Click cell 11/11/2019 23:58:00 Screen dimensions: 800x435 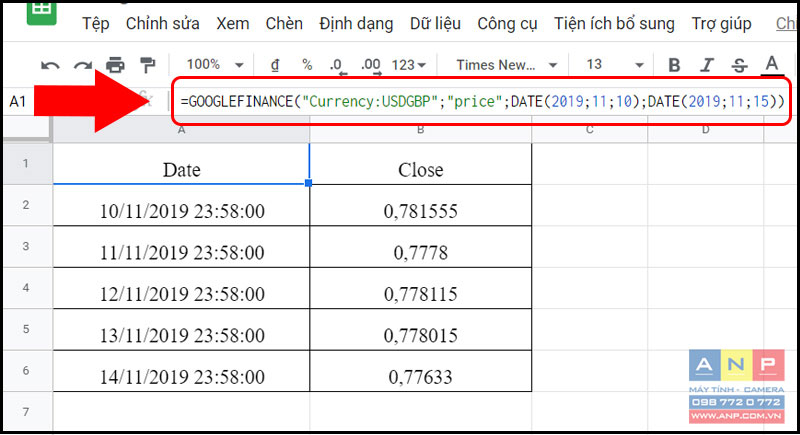tap(181, 246)
